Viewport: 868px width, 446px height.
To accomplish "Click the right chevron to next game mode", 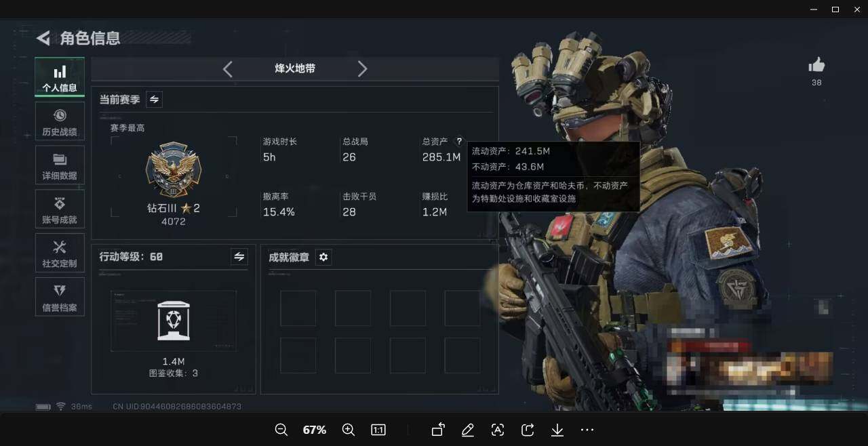I will (363, 68).
